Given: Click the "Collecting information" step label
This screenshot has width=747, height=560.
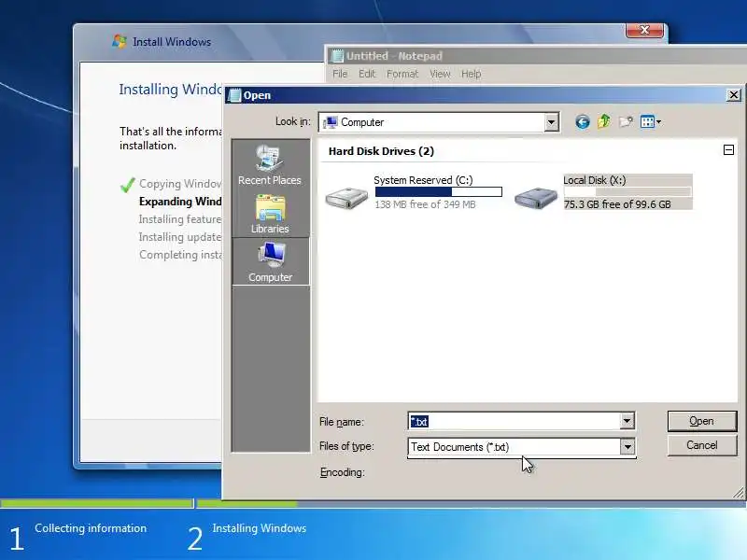Looking at the screenshot, I should coord(91,528).
